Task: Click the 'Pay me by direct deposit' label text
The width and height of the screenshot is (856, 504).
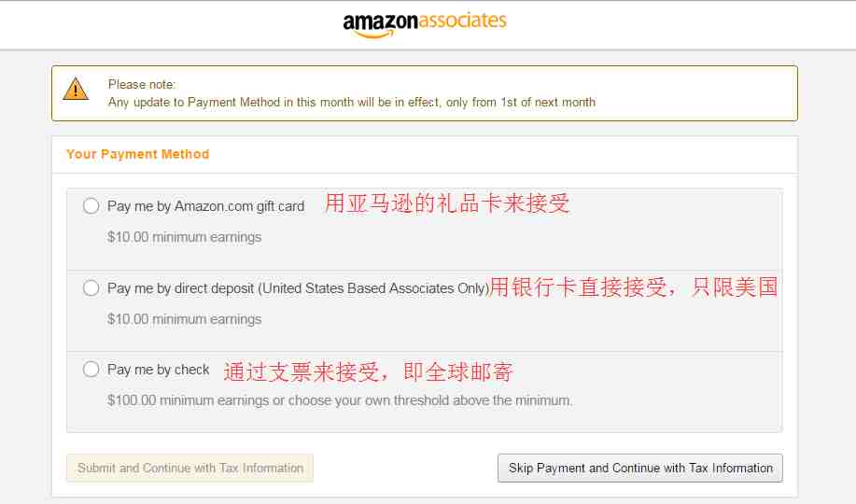Action: pos(298,288)
